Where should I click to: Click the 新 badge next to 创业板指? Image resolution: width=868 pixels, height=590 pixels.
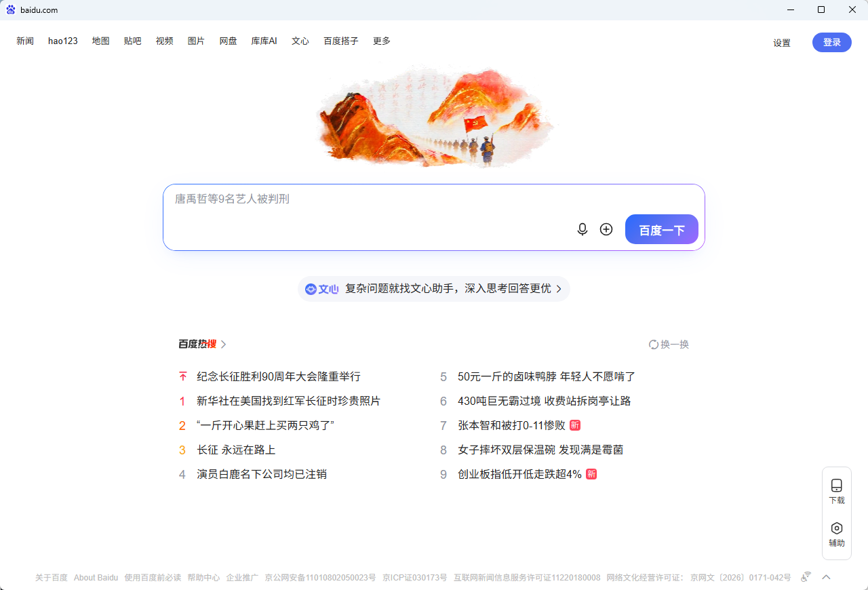pyautogui.click(x=591, y=474)
